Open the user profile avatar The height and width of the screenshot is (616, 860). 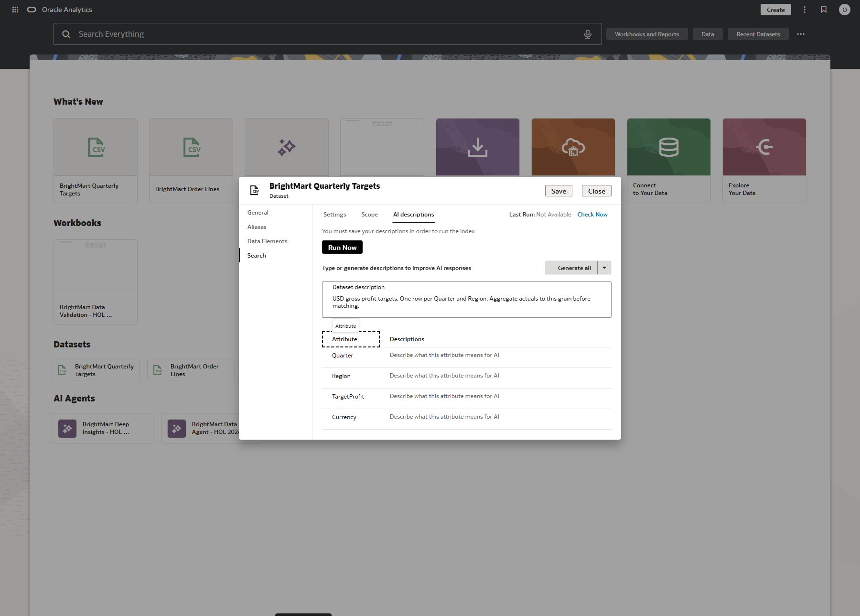[845, 10]
